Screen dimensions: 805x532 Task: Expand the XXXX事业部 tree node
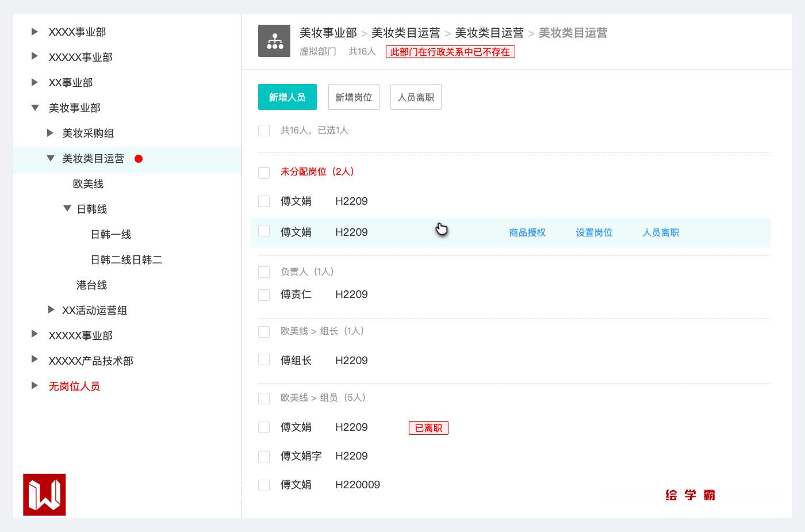34,32
